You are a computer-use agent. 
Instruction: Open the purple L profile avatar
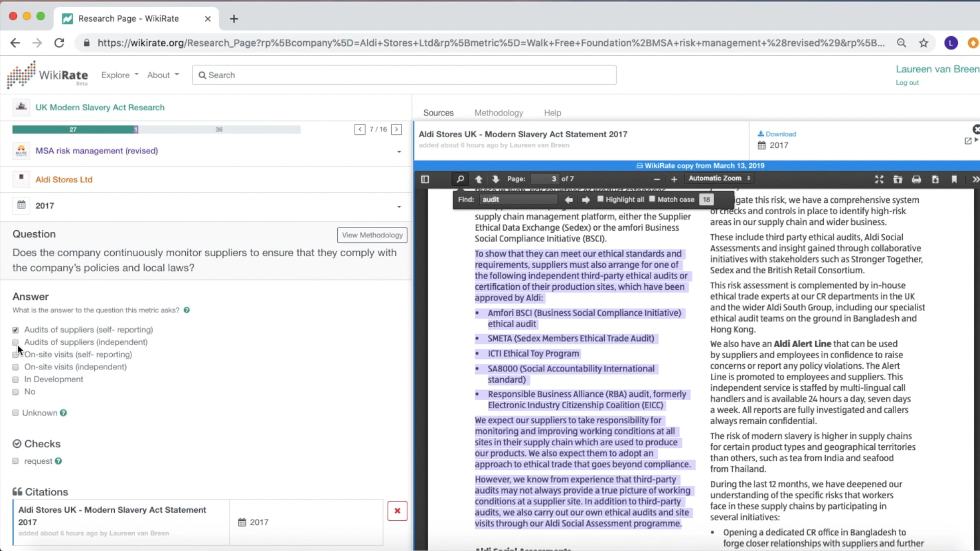tap(951, 43)
